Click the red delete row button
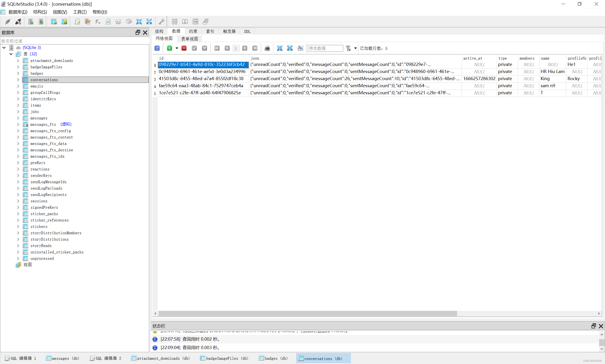 184,48
